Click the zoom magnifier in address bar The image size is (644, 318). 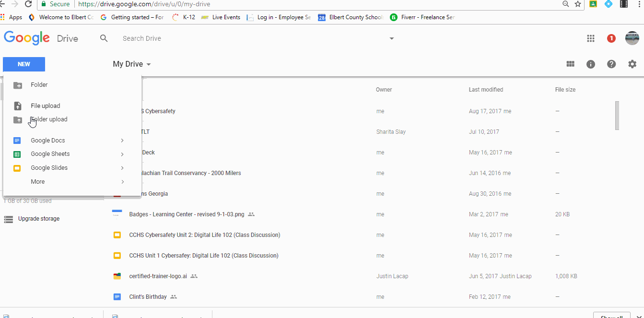pos(566,4)
